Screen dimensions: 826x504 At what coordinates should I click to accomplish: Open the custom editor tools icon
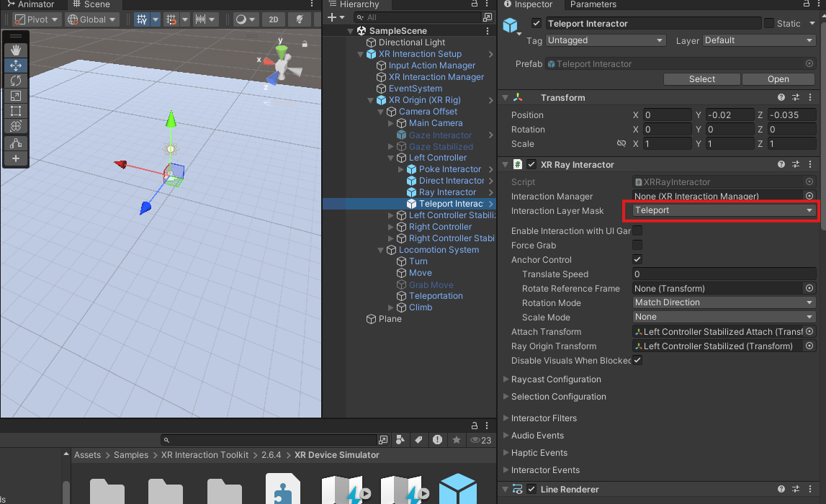tap(16, 143)
